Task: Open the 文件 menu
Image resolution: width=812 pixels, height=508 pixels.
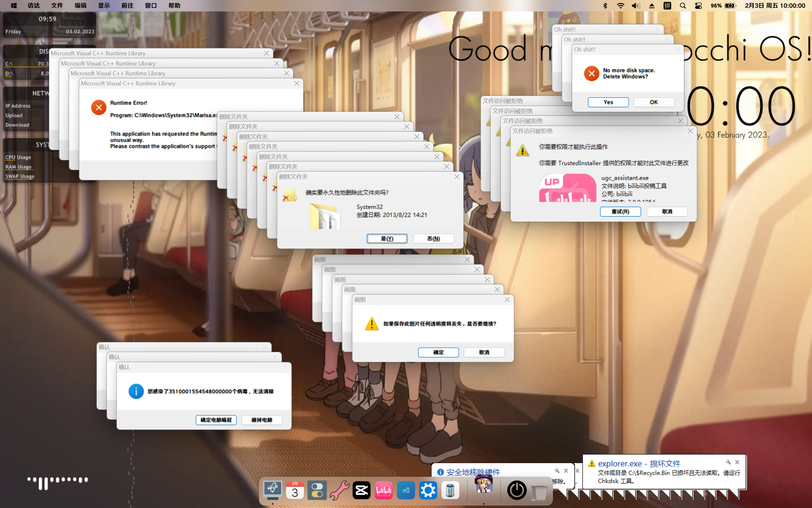Action: pyautogui.click(x=57, y=6)
